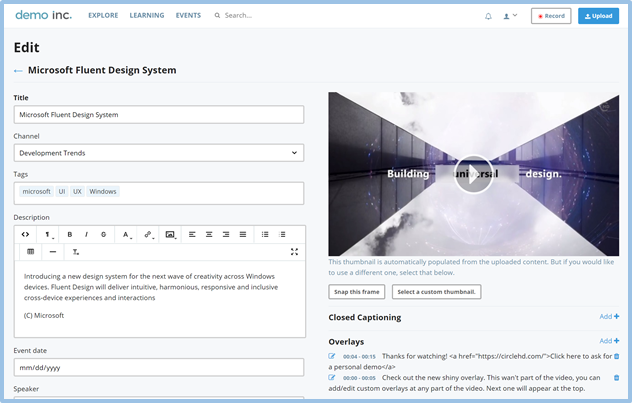Open insert image dropdown
Screen dimensions: 632x403
click(x=171, y=235)
